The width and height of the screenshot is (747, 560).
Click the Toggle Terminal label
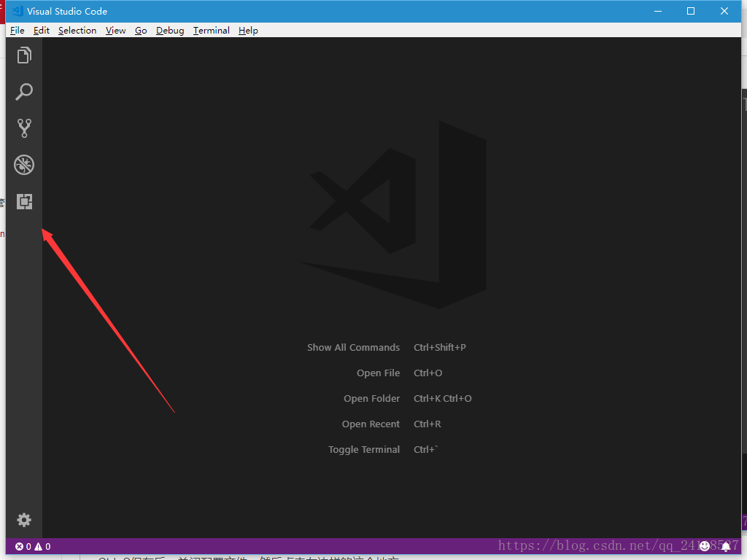pos(364,449)
